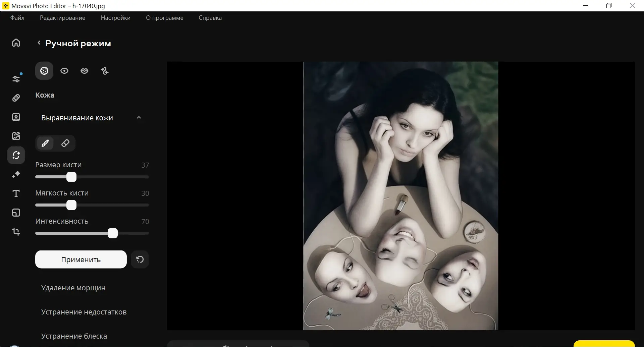Open the Adjustments sliders tool

[16, 78]
